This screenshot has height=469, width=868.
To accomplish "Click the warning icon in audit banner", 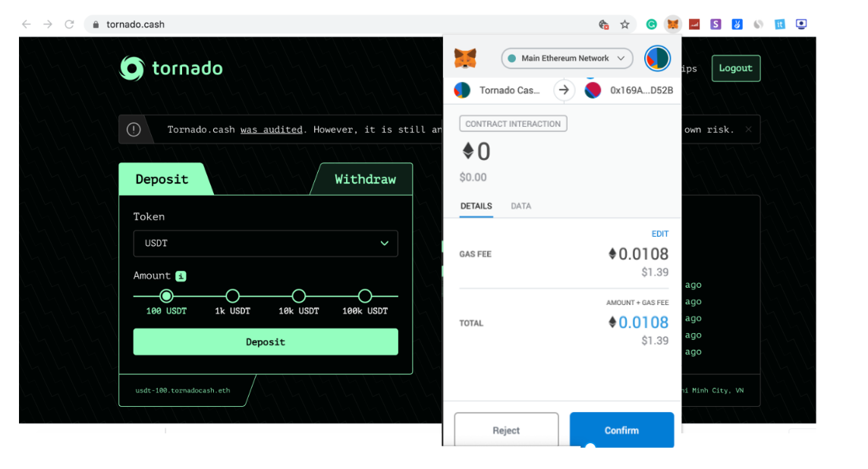I will (x=134, y=130).
